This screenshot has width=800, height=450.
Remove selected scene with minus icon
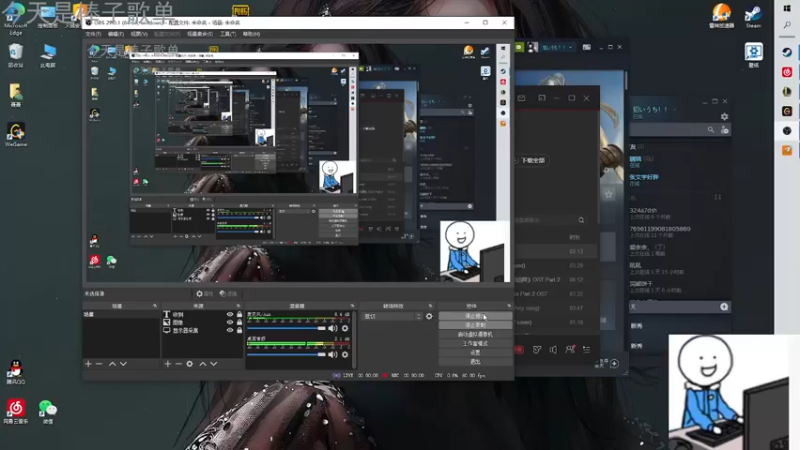99,364
